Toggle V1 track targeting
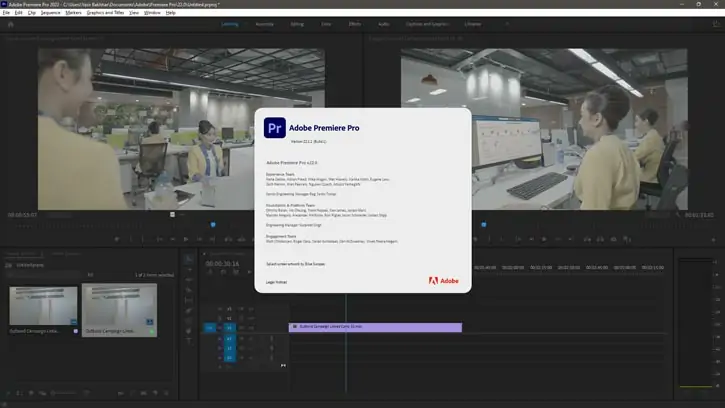 click(x=229, y=328)
